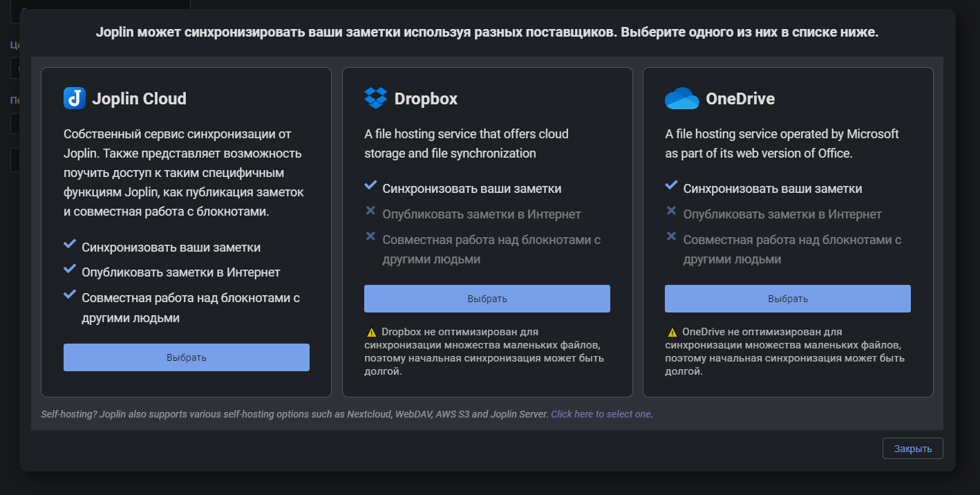Click the Dropbox logo icon
This screenshot has width=980, height=495.
375,98
